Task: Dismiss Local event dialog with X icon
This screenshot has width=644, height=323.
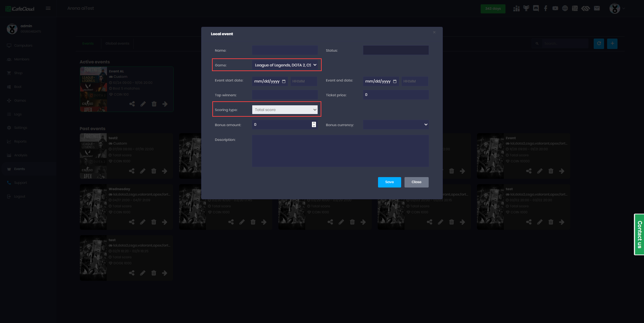Action: (x=434, y=33)
